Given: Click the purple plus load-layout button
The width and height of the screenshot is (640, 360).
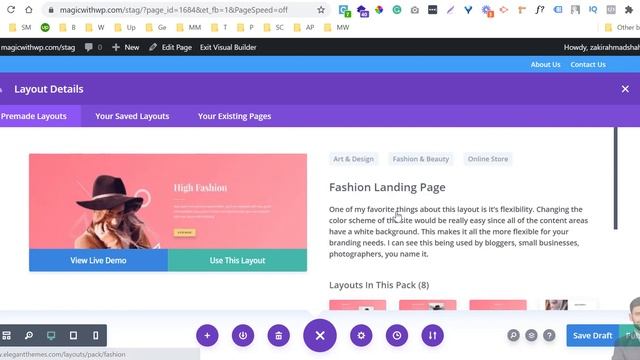Looking at the screenshot, I should coord(207,336).
